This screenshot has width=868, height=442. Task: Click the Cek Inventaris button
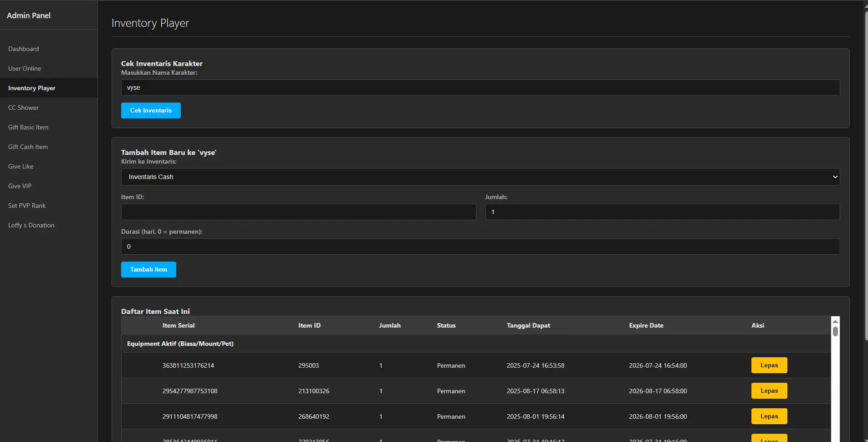click(x=151, y=110)
